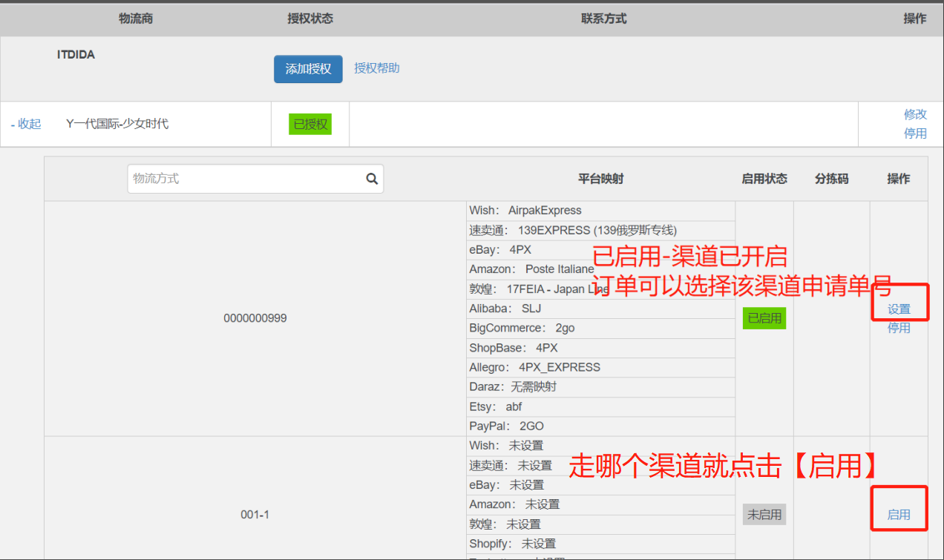Click the 物流商 column header

(136, 19)
